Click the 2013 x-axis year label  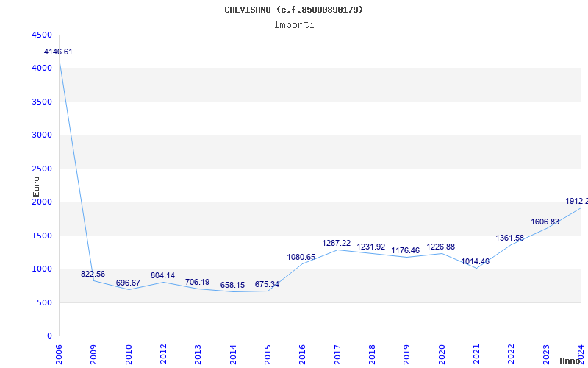[x=198, y=354]
